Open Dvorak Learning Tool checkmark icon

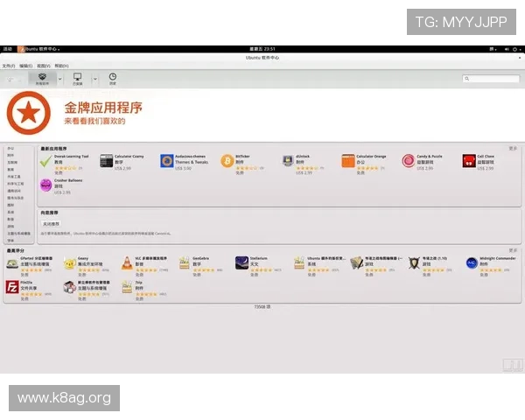(45, 161)
